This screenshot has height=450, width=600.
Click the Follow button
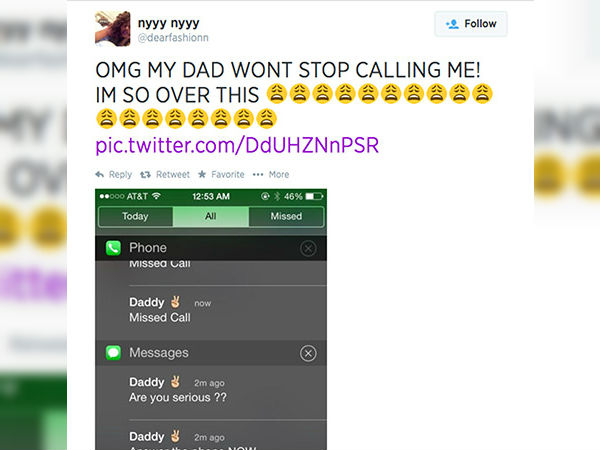point(471,24)
